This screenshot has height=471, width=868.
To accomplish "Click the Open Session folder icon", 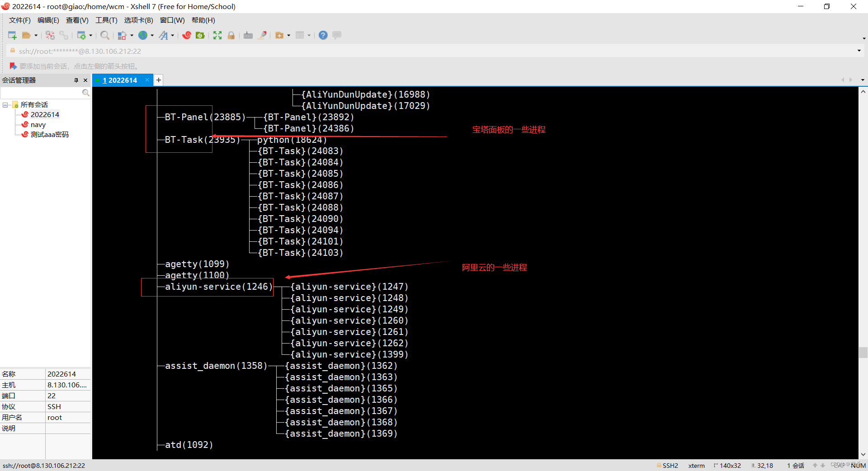I will click(26, 35).
